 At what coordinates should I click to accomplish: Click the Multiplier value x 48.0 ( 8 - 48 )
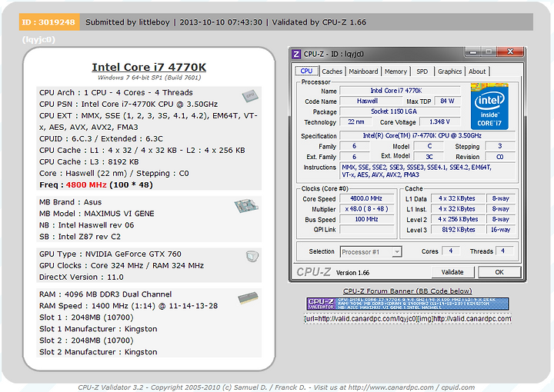[366, 209]
